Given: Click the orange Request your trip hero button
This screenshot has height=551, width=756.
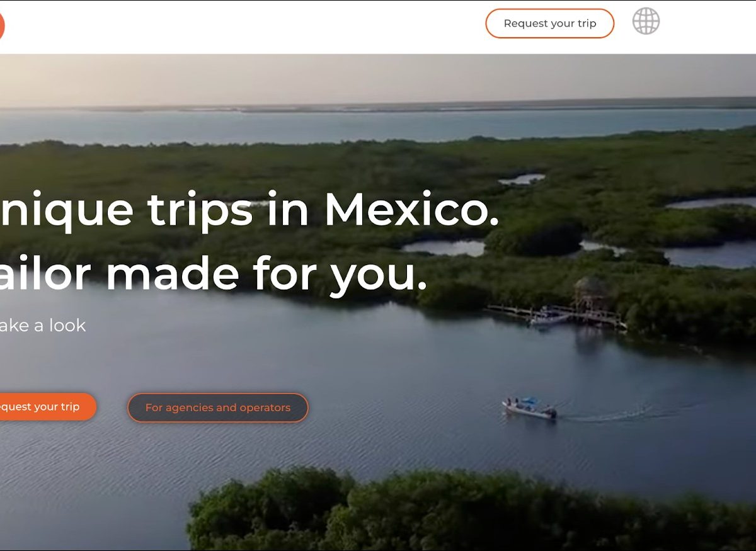Looking at the screenshot, I should tap(43, 407).
